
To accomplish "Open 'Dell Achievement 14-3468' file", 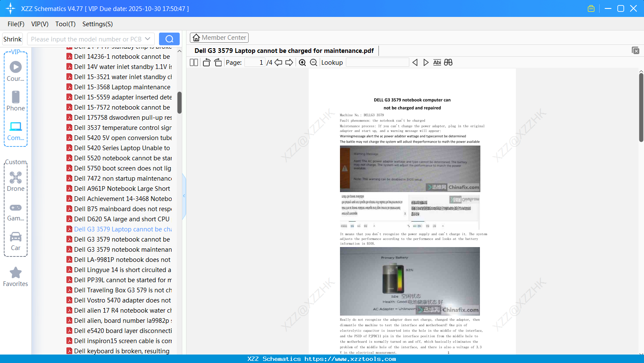I will pyautogui.click(x=123, y=199).
